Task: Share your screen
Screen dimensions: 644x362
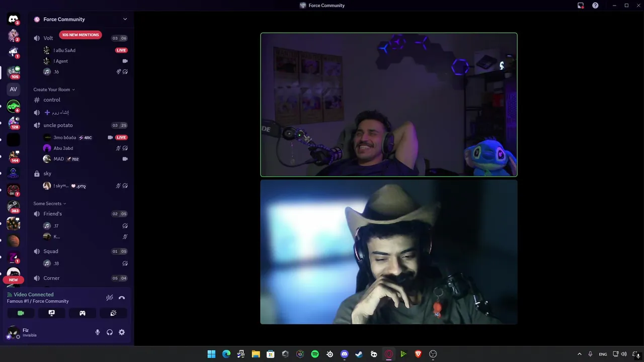Action: (x=51, y=313)
